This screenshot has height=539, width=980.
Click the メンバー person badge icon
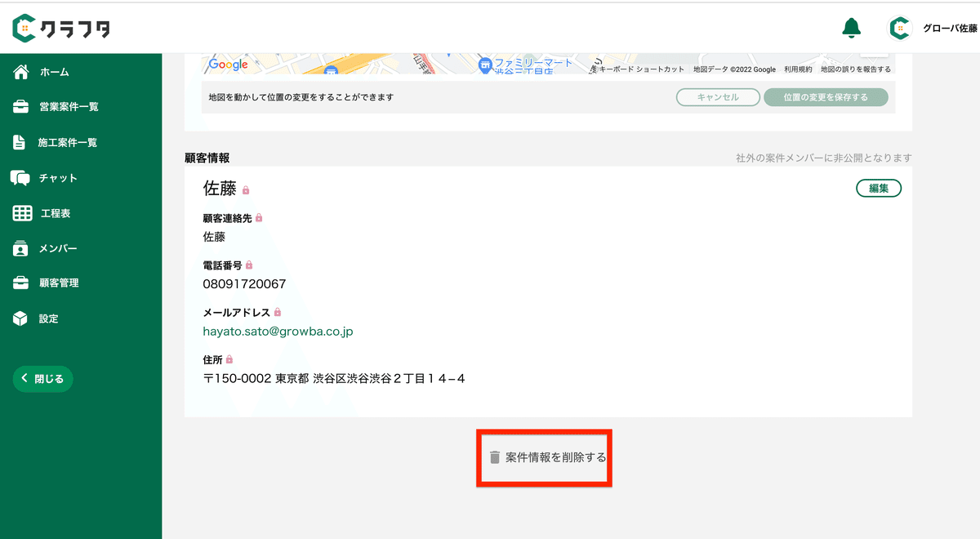20,249
